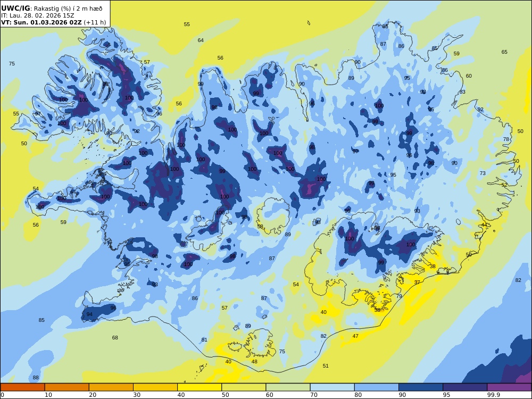The image size is (532, 399).
Task: Click the "Rakastig (%) í 2 m hæð" label
Action: point(68,9)
